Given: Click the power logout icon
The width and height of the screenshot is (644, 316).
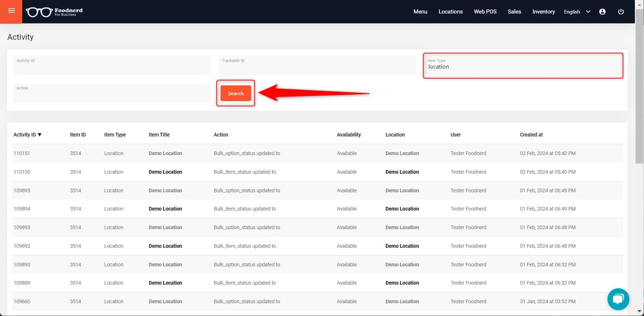Looking at the screenshot, I should [x=621, y=12].
